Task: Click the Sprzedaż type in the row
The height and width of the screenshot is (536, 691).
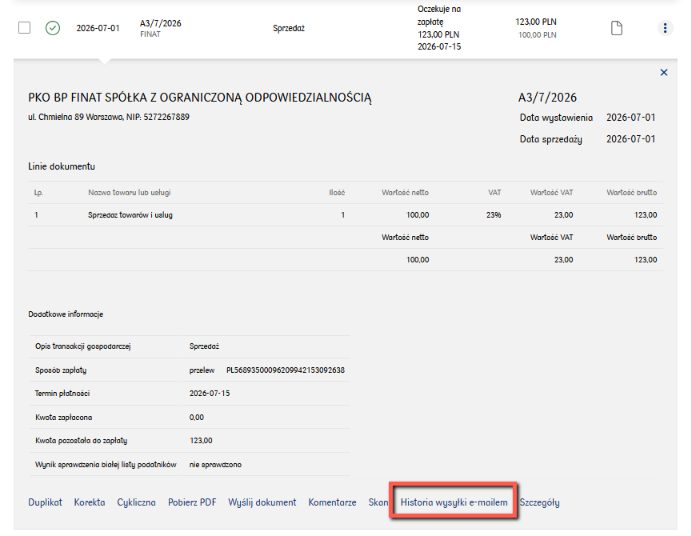Action: click(x=289, y=28)
